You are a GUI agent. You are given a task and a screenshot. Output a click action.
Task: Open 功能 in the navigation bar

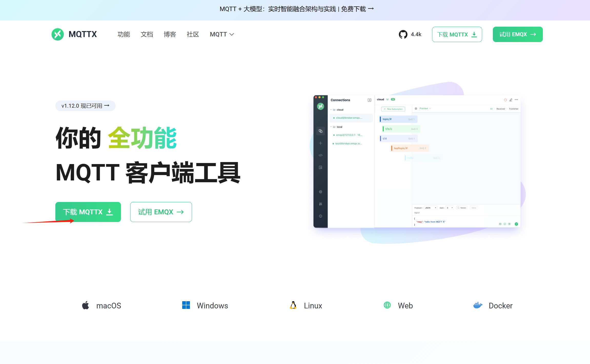tap(124, 34)
